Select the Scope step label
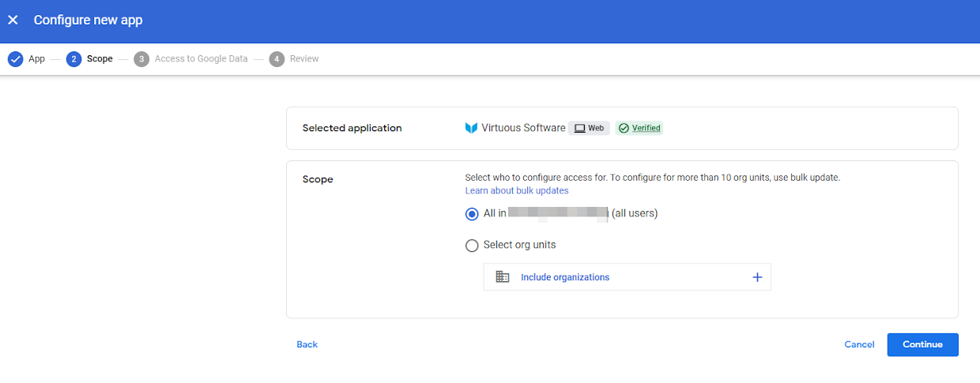980x383 pixels. tap(100, 59)
